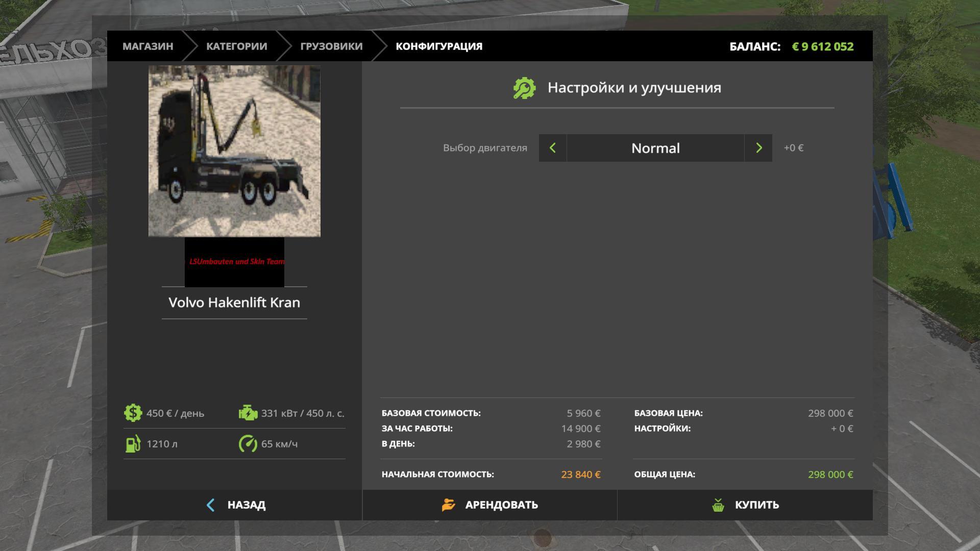Click the daily upkeep dollar icon
980x551 pixels.
tap(133, 413)
